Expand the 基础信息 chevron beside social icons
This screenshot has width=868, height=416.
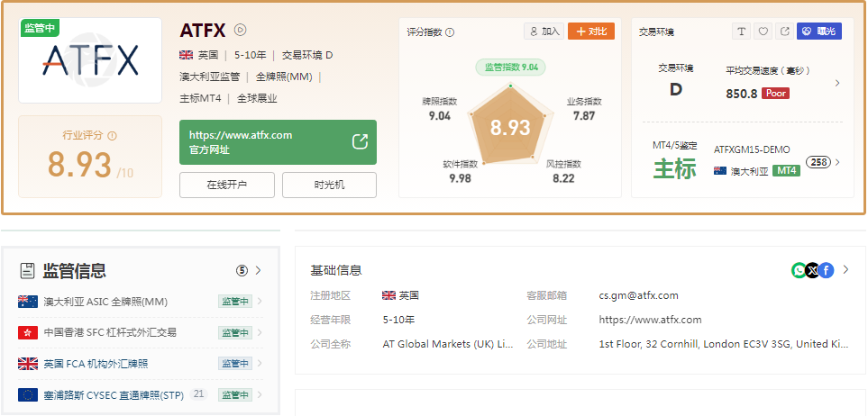(845, 270)
